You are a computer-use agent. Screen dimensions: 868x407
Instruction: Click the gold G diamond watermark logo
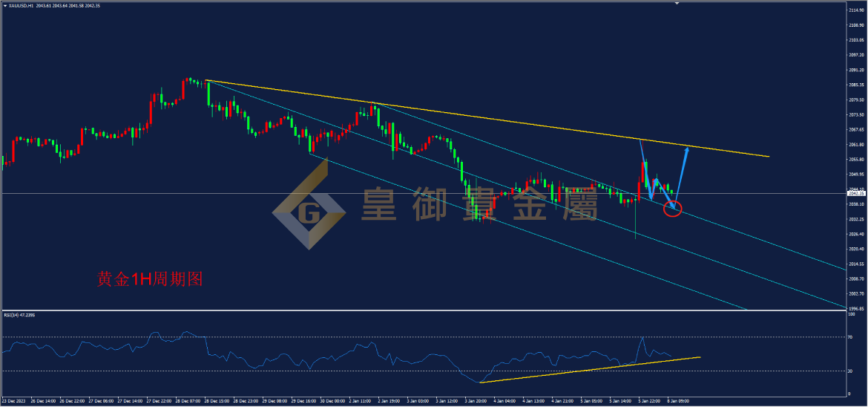(309, 212)
